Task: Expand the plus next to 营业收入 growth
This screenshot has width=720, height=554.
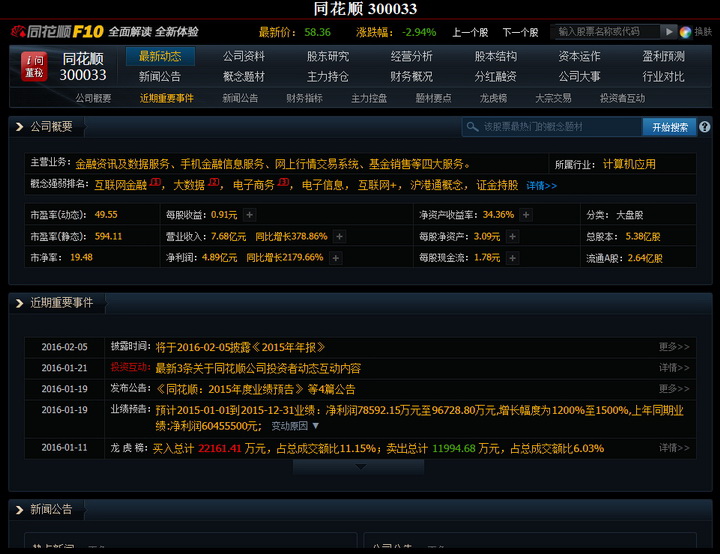Action: 339,237
